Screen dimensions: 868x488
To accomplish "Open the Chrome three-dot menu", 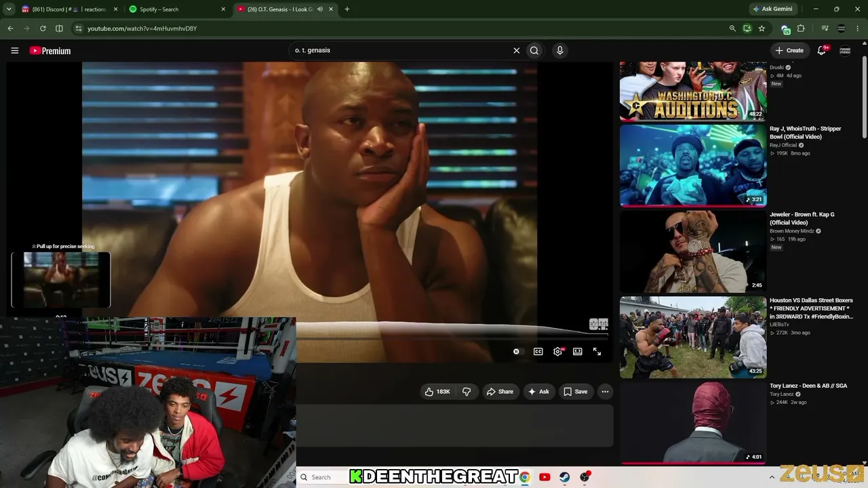I will [x=859, y=28].
